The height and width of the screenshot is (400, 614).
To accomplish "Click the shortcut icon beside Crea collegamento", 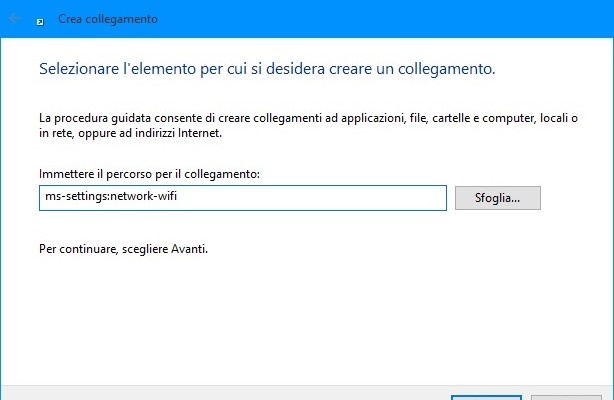I will pos(39,20).
